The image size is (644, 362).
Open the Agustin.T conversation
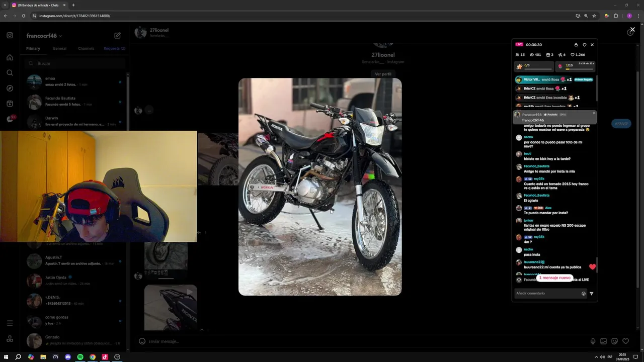pos(75,260)
